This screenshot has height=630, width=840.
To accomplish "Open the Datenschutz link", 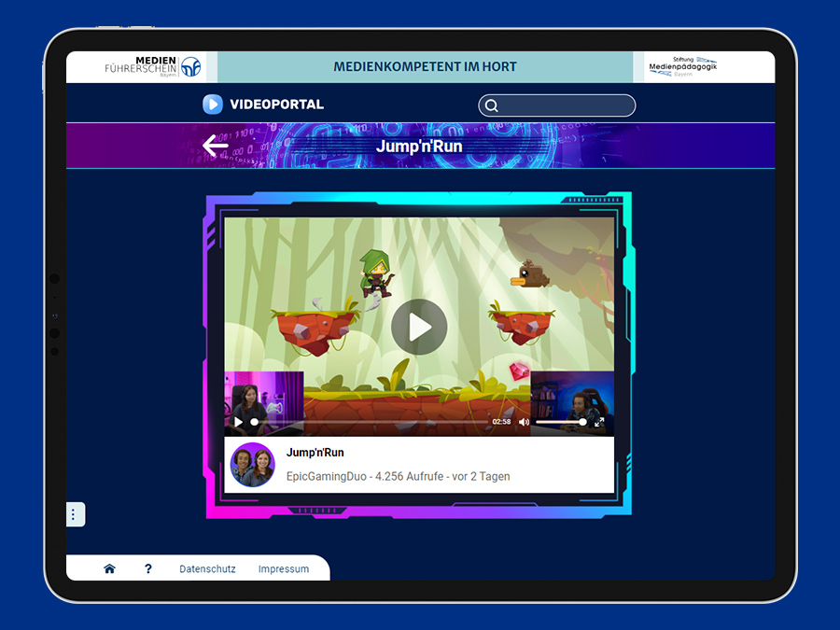I will coord(207,569).
